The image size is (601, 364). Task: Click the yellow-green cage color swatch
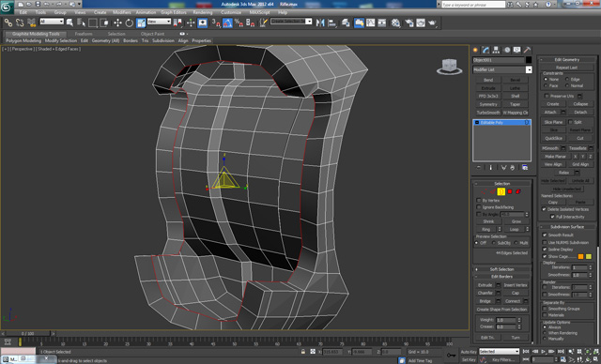click(589, 256)
